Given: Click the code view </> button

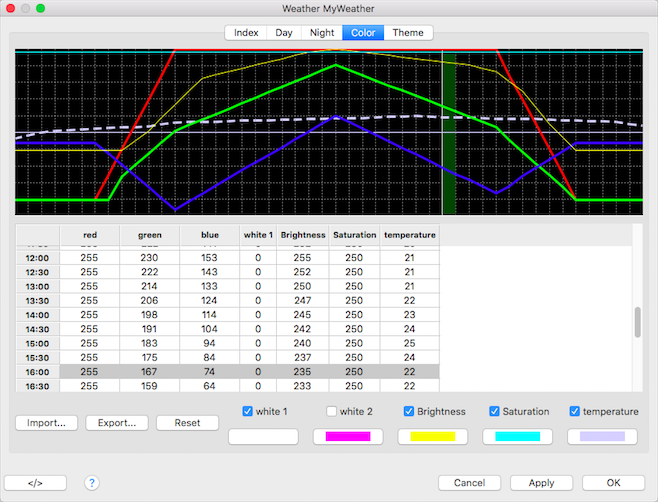Looking at the screenshot, I should [35, 482].
